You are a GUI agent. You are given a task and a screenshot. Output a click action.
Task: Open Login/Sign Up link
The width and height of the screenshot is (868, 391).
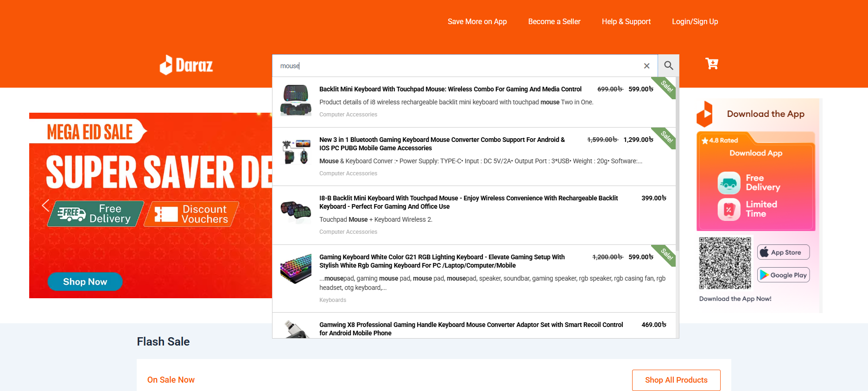coord(695,21)
